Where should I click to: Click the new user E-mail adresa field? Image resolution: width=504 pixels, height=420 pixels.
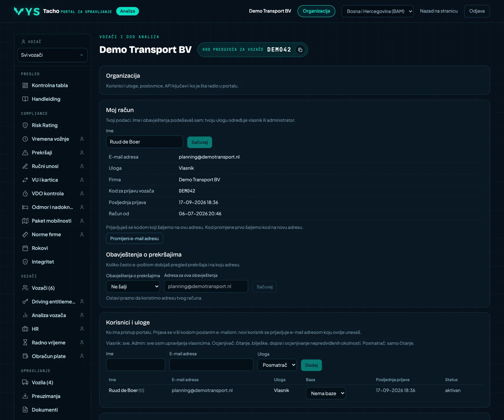211,365
